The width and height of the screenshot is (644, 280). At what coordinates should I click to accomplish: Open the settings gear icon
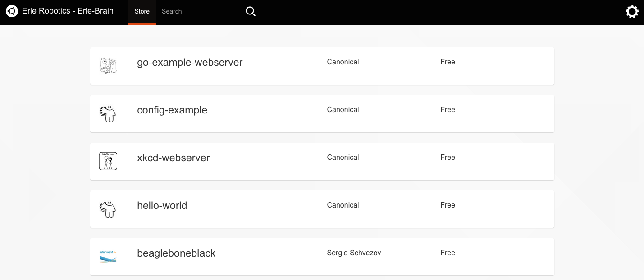coord(632,12)
